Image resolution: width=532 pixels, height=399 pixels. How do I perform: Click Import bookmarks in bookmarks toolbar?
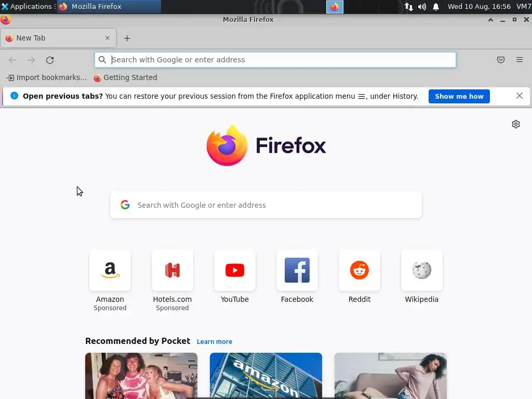(46, 78)
